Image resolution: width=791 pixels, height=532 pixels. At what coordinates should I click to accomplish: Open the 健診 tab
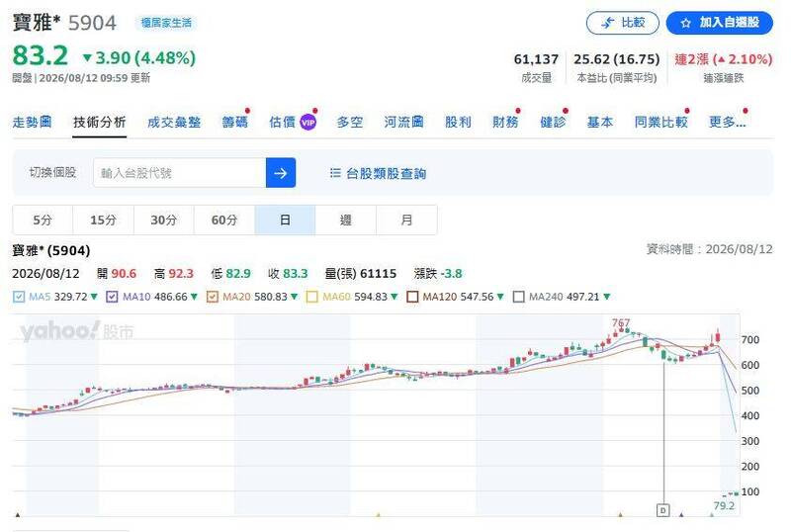pos(553,123)
